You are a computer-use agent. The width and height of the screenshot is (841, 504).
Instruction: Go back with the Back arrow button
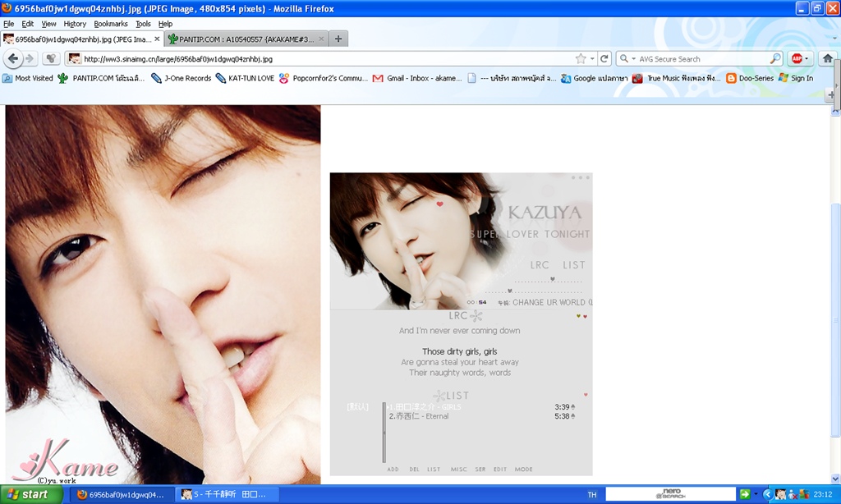coord(13,58)
